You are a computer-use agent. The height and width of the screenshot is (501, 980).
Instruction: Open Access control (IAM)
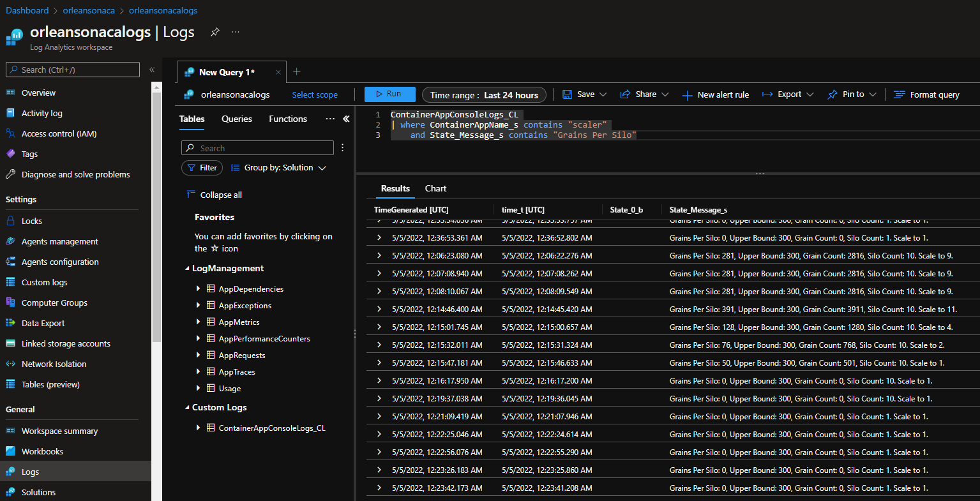(x=59, y=133)
